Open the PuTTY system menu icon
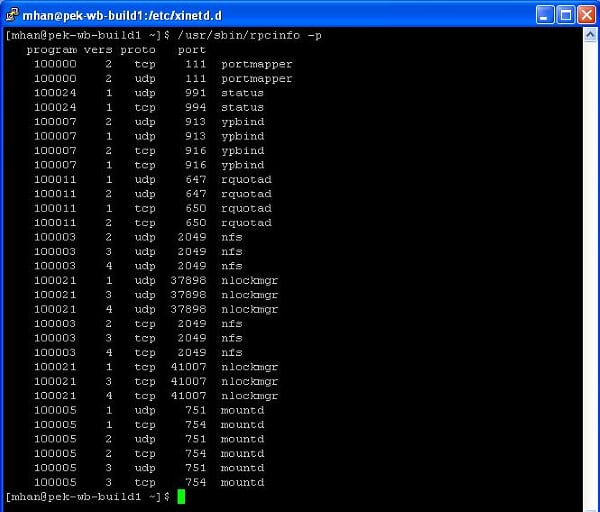The image size is (600, 512). tap(12, 15)
